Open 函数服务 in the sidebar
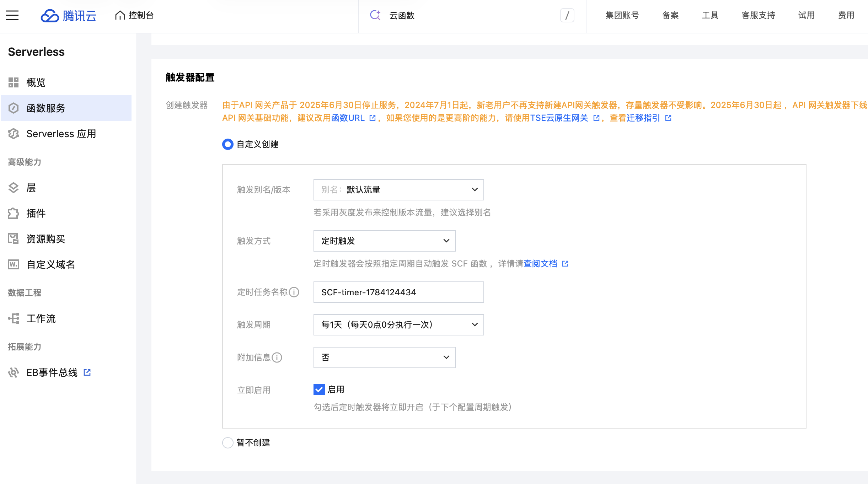 (x=66, y=108)
